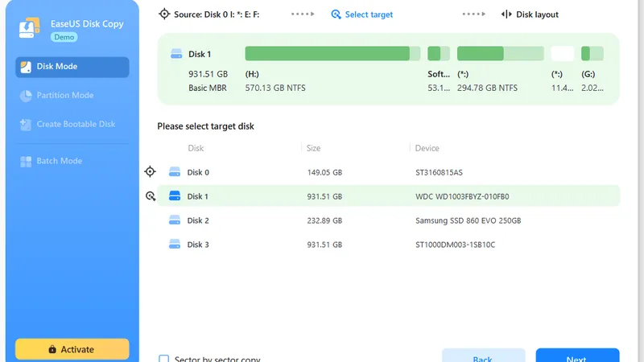Viewport: 644px width, 362px height.
Task: Click the 'Basic MBR' label
Action: pos(208,88)
